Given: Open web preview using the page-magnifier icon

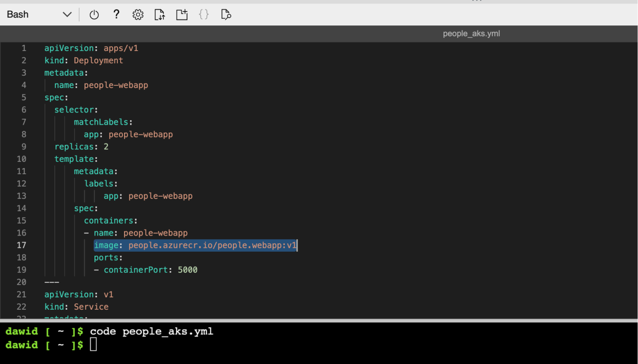Looking at the screenshot, I should [225, 14].
